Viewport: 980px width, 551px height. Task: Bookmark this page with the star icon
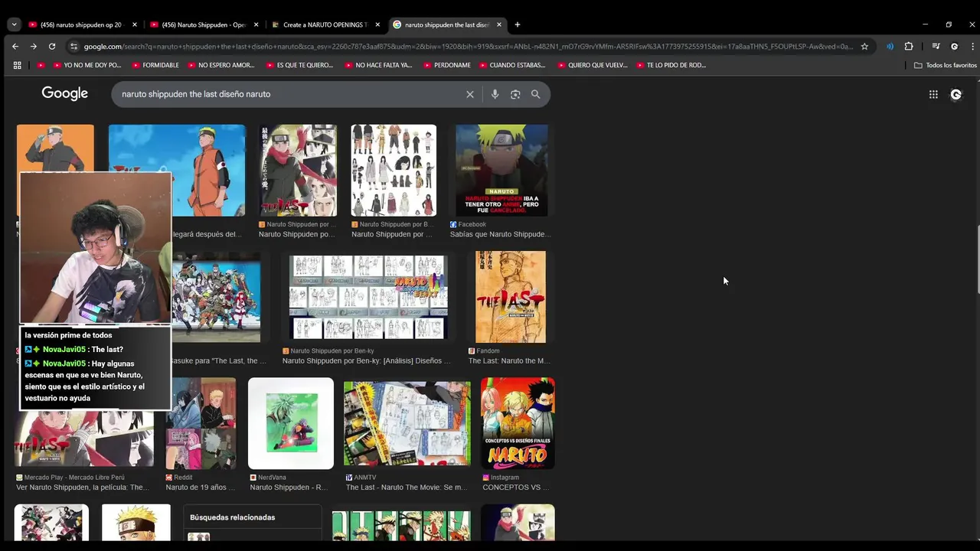(x=864, y=46)
